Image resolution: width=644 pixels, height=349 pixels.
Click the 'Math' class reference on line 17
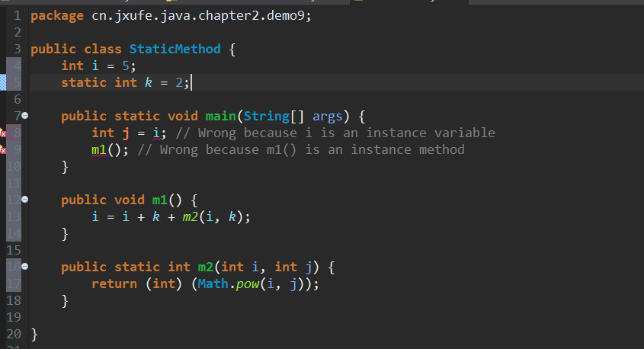[x=213, y=283]
